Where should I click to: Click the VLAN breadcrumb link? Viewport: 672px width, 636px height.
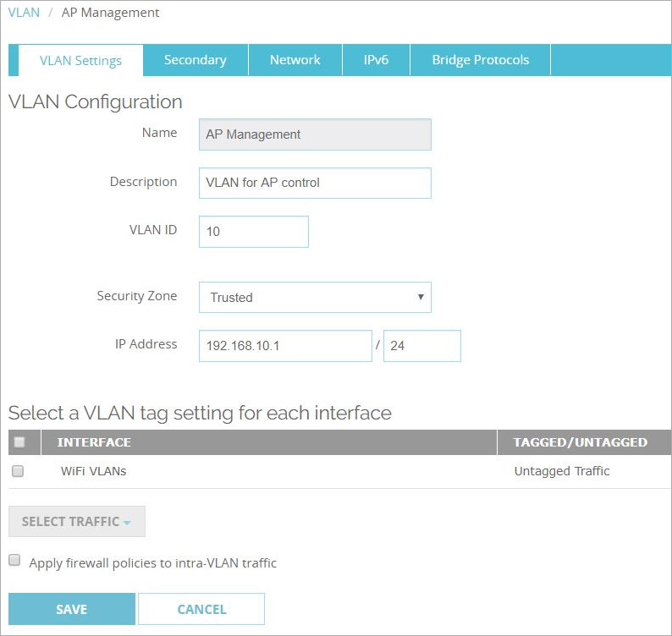(x=24, y=13)
